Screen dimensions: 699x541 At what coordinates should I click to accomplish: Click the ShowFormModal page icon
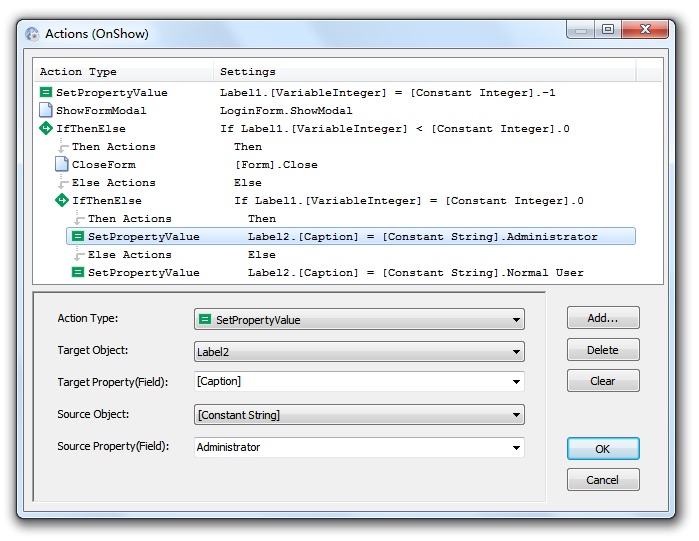45,110
